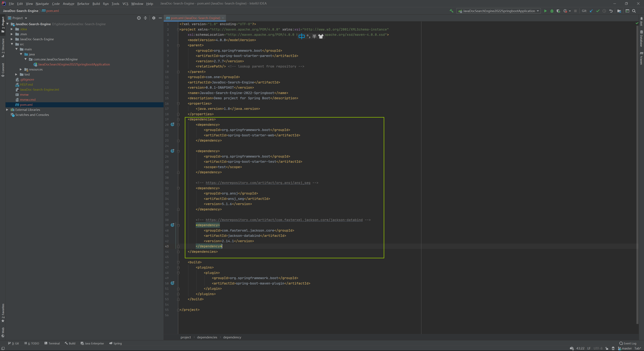Open the Terminal tool tab
This screenshot has height=351, width=644.
pos(52,343)
